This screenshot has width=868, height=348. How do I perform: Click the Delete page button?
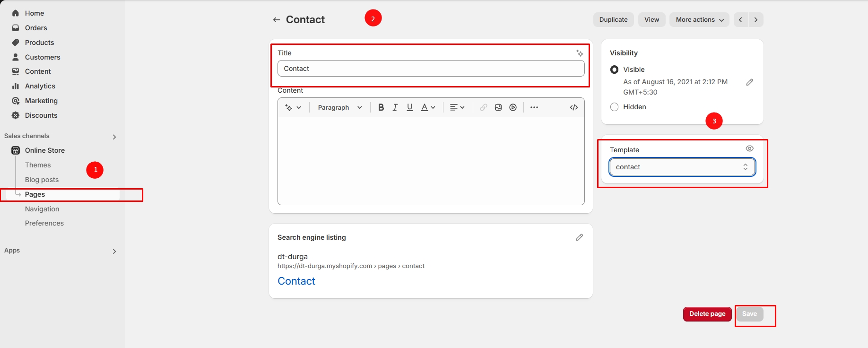click(x=707, y=314)
